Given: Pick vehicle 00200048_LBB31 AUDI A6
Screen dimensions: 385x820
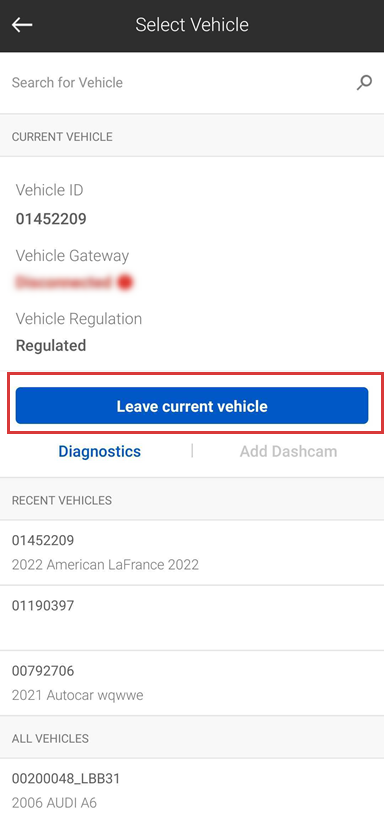Looking at the screenshot, I should 192,790.
